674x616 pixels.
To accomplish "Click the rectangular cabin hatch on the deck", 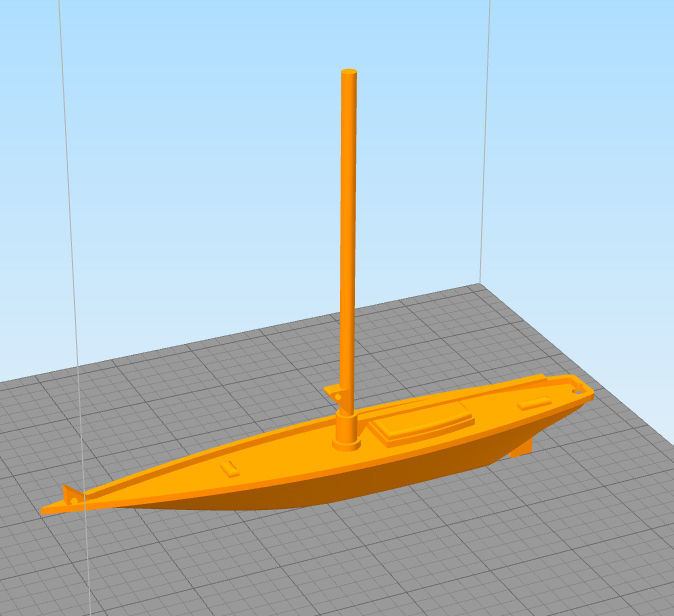I will tap(422, 423).
